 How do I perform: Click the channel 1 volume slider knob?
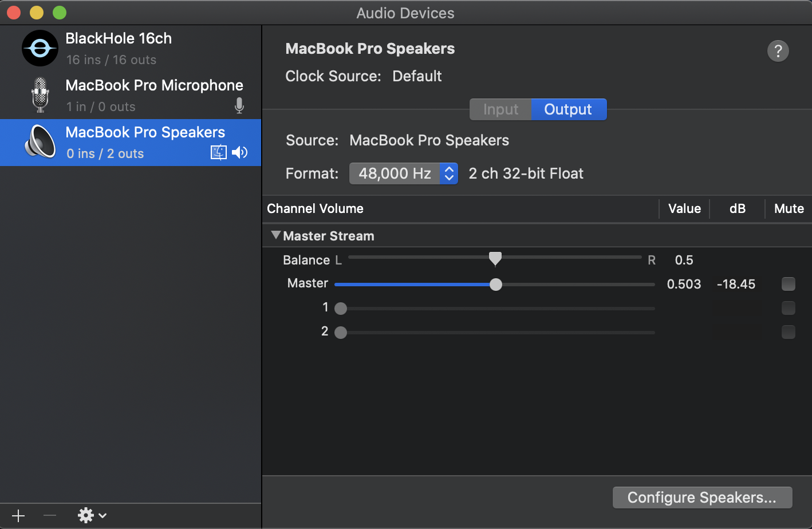pyautogui.click(x=341, y=309)
